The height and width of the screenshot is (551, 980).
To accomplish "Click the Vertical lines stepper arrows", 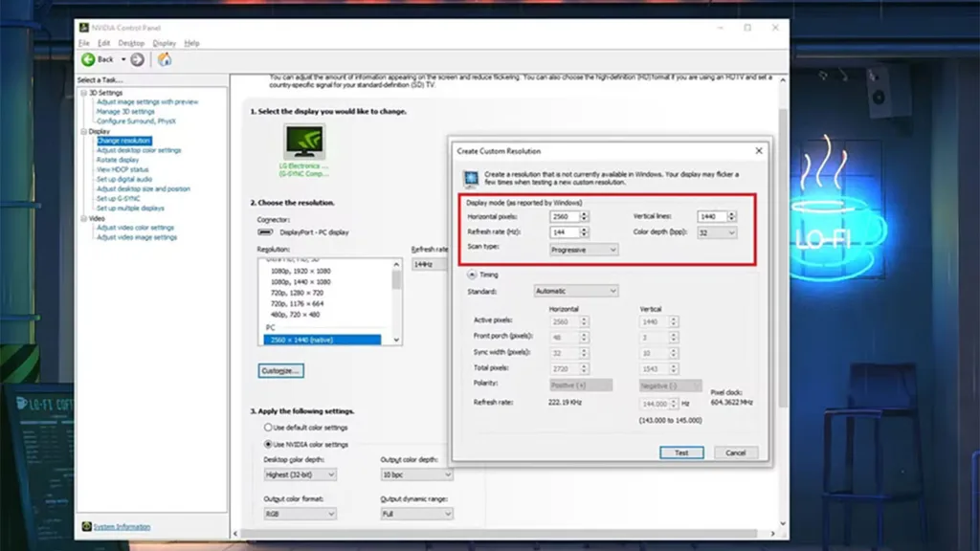I will pyautogui.click(x=731, y=216).
